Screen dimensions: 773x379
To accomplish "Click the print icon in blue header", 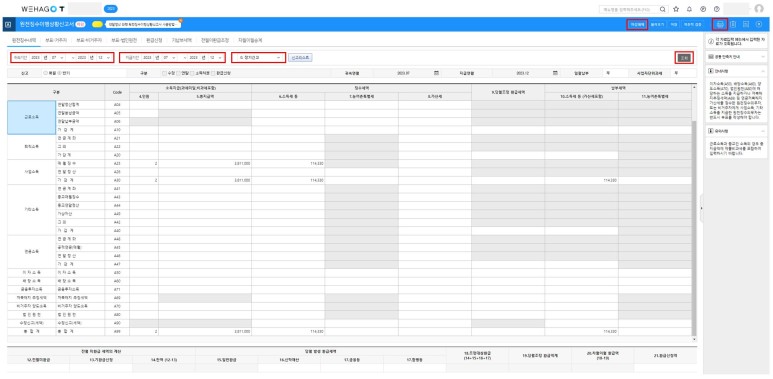I will [720, 24].
